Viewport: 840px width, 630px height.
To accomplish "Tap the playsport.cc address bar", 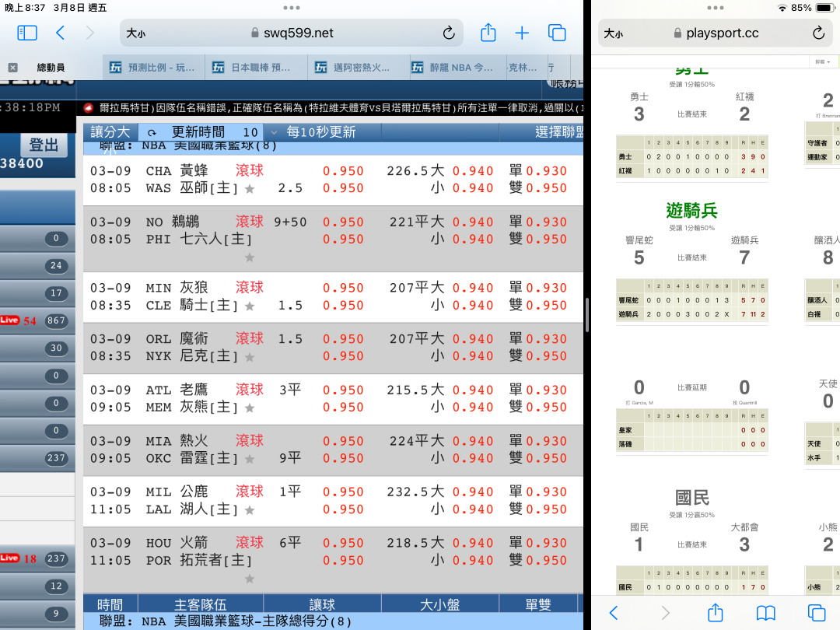I will coord(716,33).
